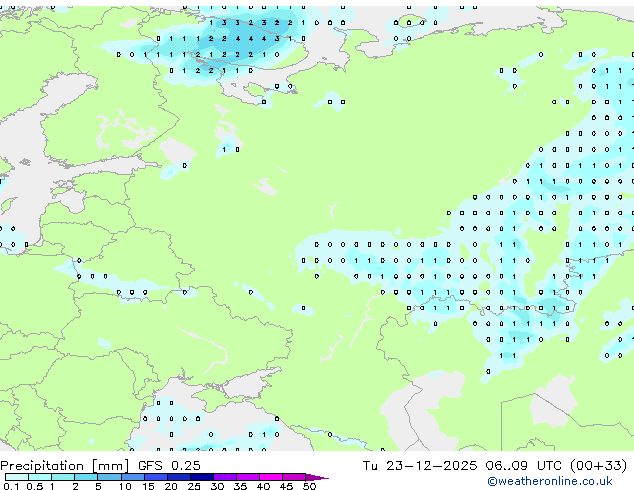Image resolution: width=634 pixels, height=490 pixels.
Task: Pick the 15–20 mm blue legend swatch
Action: click(156, 477)
